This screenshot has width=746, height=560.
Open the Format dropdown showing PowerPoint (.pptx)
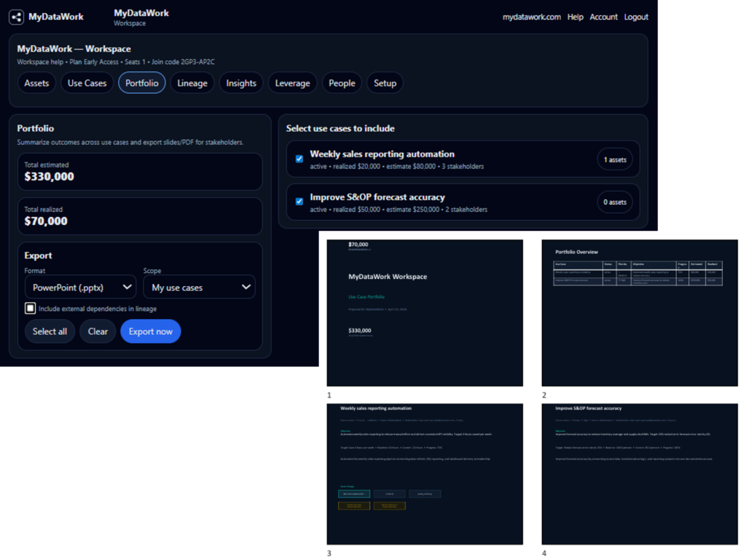click(80, 286)
